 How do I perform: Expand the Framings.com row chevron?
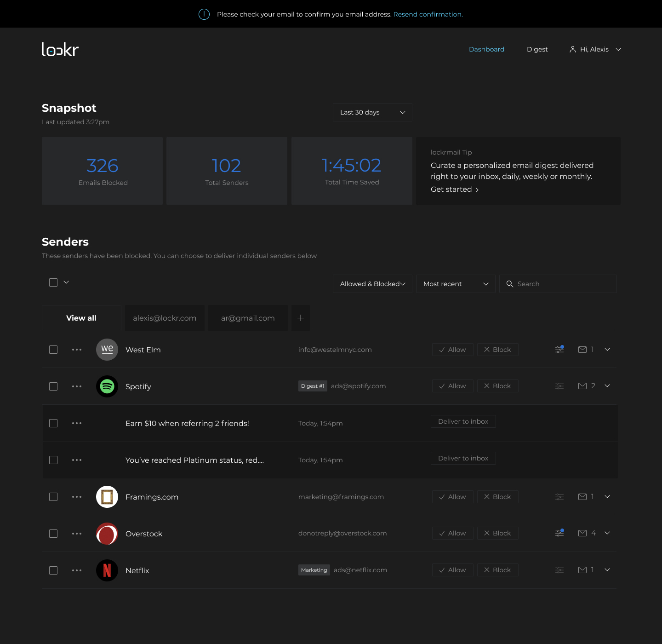(x=607, y=497)
